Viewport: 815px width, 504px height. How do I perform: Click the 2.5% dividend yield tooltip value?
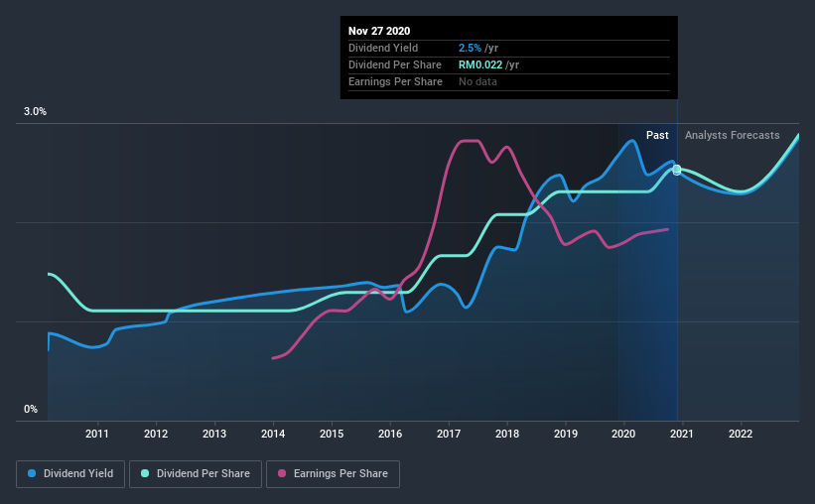tap(470, 48)
